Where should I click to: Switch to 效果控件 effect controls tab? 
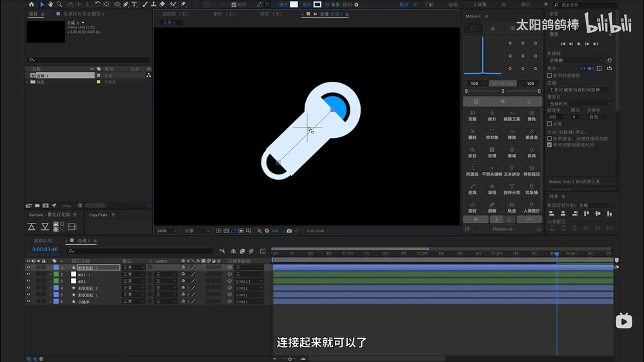(x=84, y=14)
